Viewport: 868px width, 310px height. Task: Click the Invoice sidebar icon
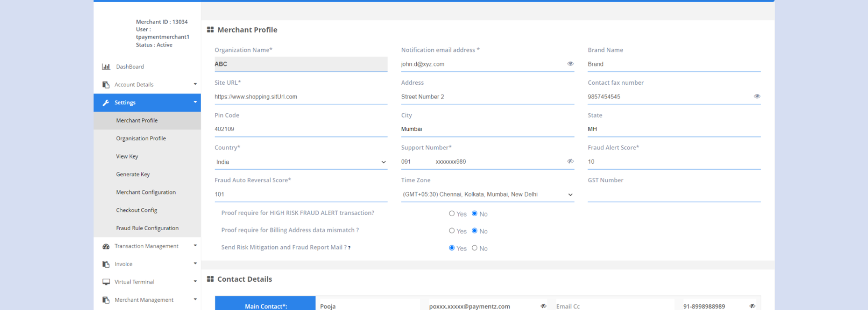click(x=106, y=264)
